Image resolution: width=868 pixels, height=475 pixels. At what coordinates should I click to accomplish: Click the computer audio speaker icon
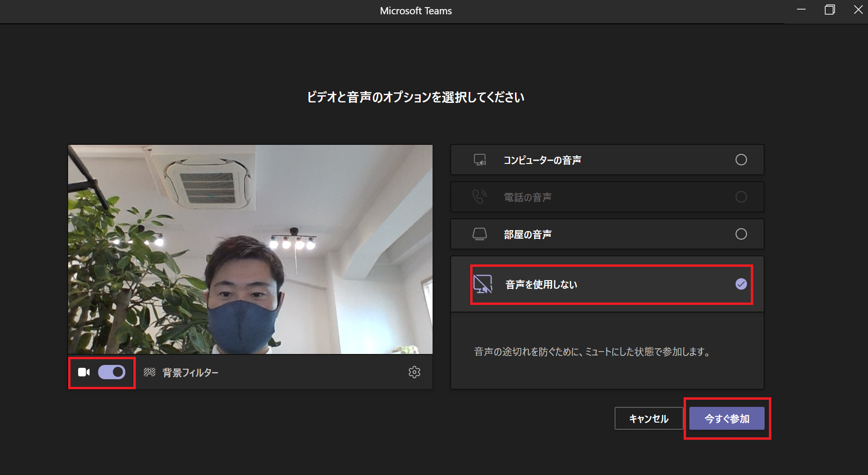point(480,160)
